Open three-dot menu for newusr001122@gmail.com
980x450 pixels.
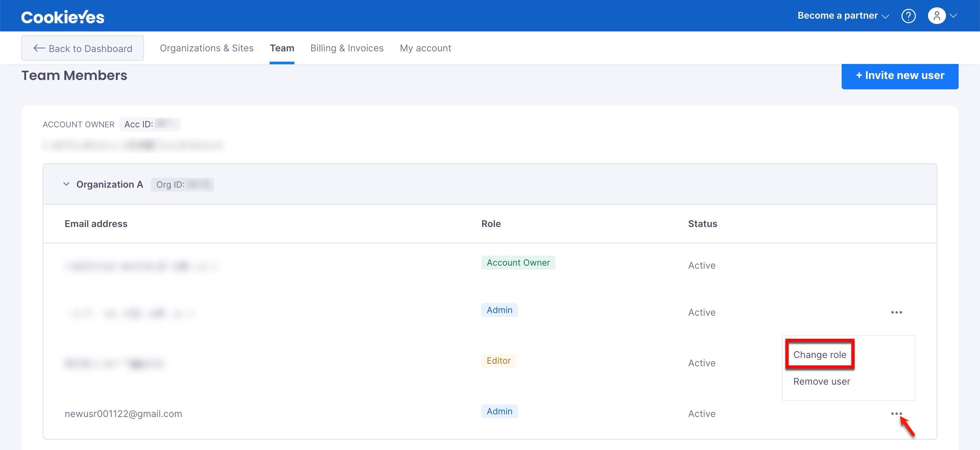click(896, 413)
